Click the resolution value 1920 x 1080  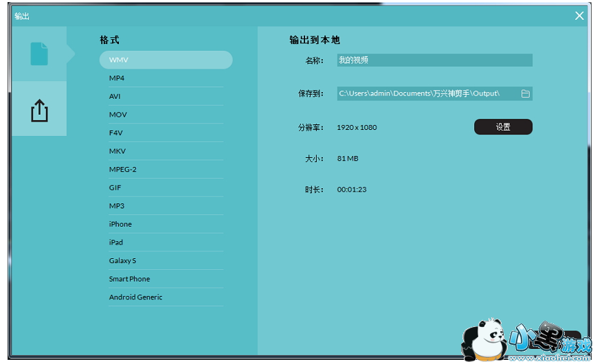[357, 127]
